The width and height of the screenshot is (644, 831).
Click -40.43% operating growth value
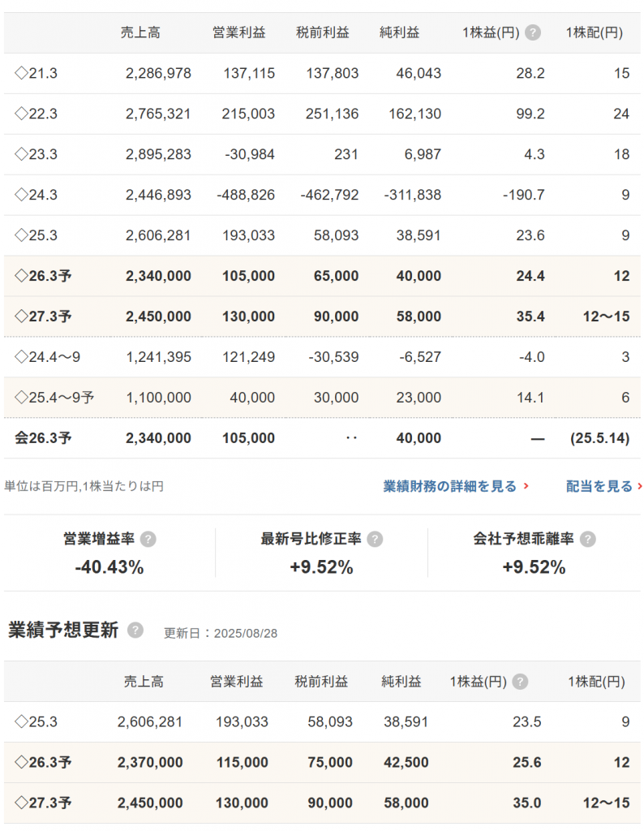click(109, 567)
